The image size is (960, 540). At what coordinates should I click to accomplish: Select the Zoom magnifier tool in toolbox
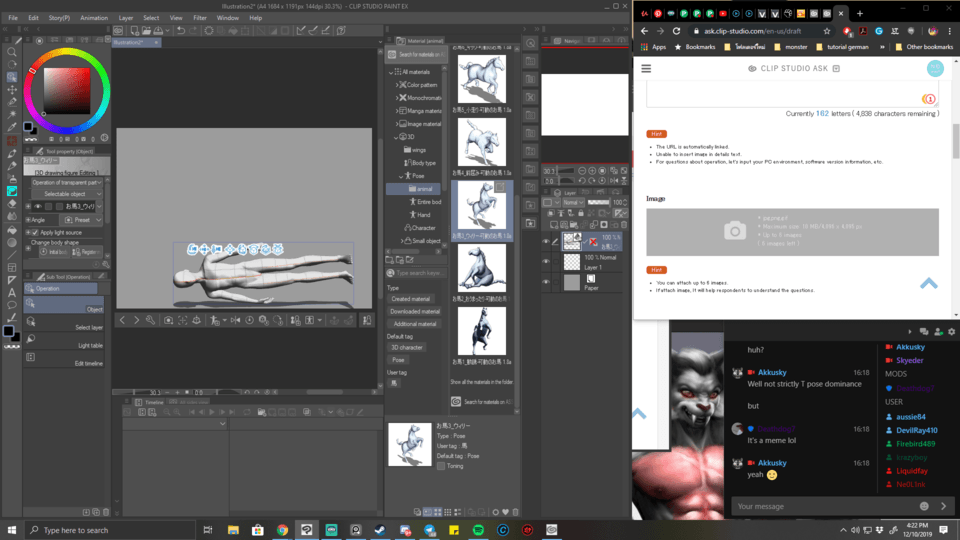tap(12, 52)
